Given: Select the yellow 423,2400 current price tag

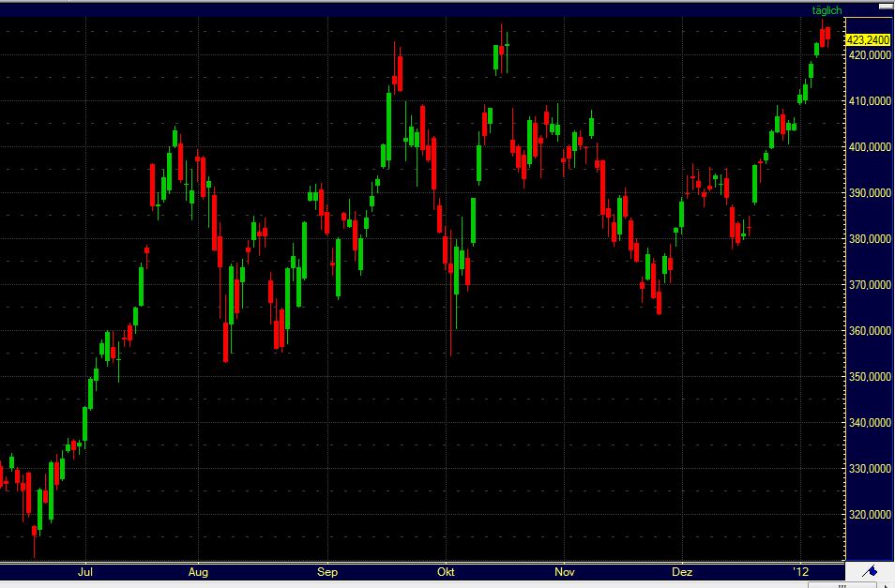Looking at the screenshot, I should pos(868,40).
